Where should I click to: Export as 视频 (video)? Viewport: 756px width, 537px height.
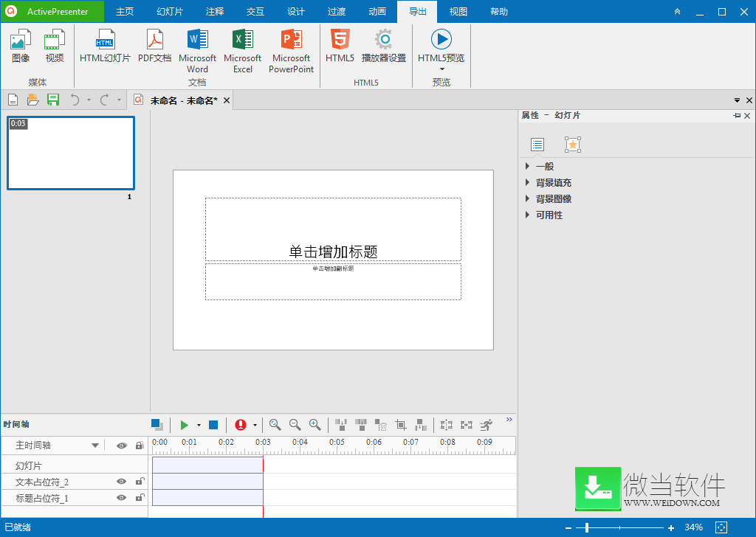click(x=55, y=46)
